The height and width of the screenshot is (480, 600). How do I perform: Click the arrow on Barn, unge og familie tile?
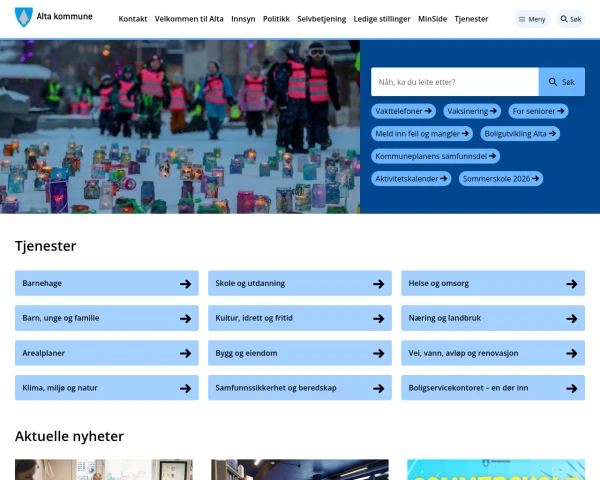186,318
